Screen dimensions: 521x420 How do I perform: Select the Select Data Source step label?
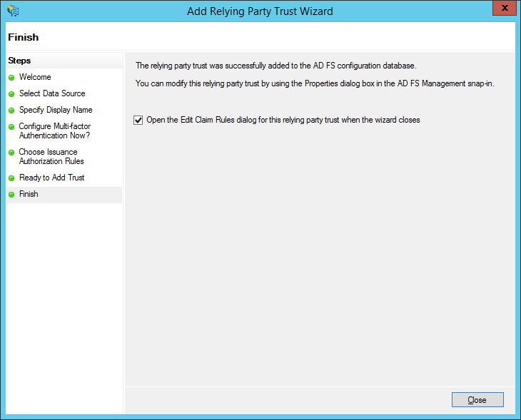click(52, 93)
